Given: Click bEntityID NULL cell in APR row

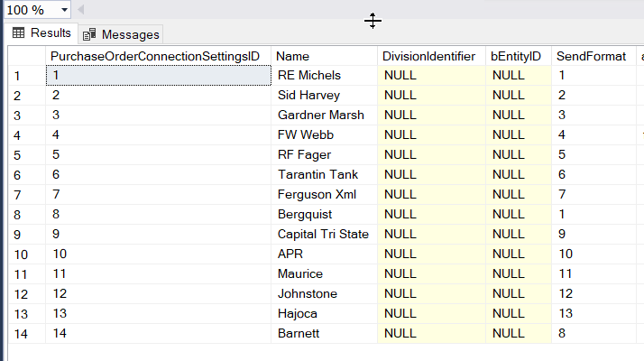Looking at the screenshot, I should [519, 254].
